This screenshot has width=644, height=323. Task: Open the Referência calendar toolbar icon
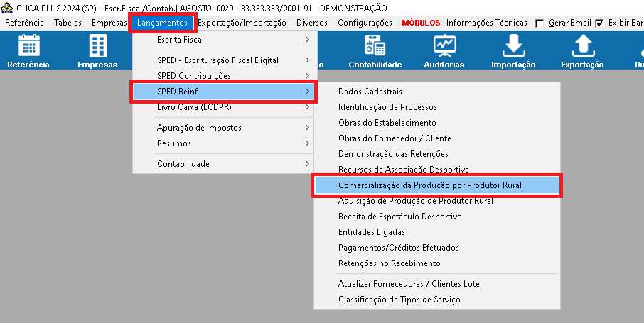point(28,51)
